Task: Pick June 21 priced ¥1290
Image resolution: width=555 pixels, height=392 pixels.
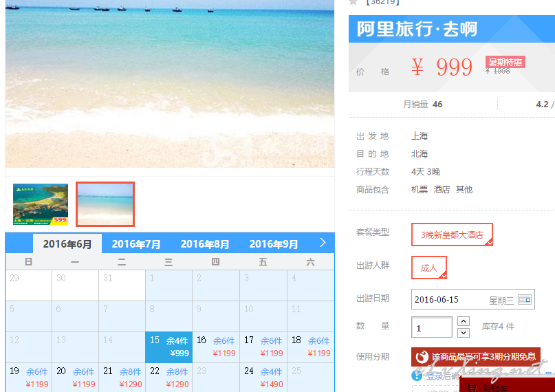Action: pos(122,377)
